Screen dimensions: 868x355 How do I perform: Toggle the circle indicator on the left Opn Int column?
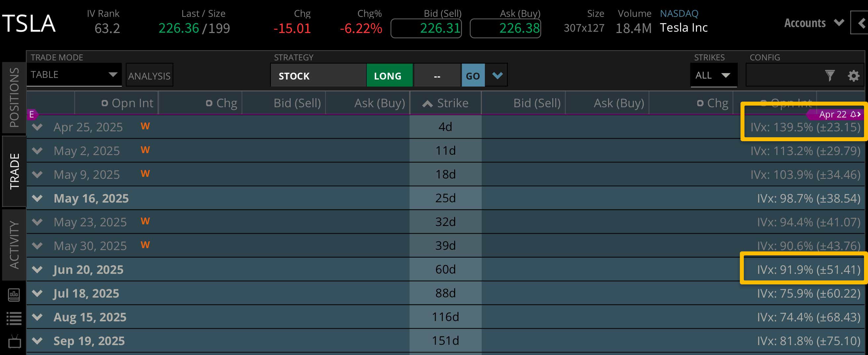pyautogui.click(x=104, y=103)
